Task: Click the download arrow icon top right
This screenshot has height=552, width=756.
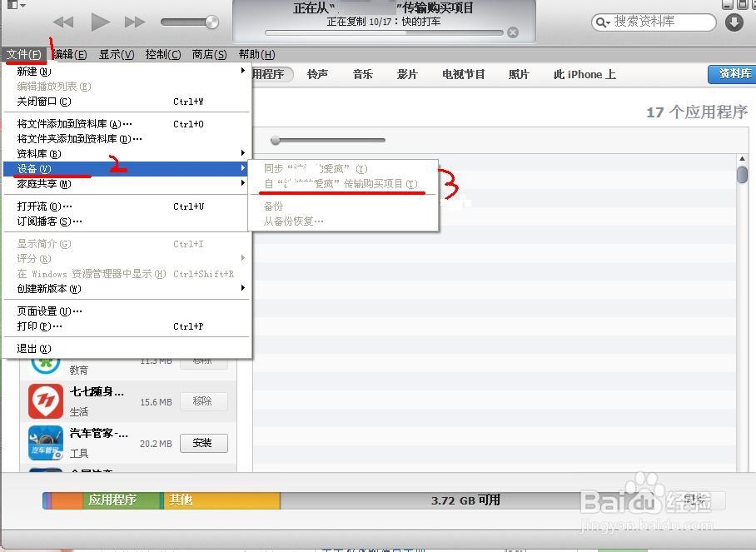Action: click(733, 22)
